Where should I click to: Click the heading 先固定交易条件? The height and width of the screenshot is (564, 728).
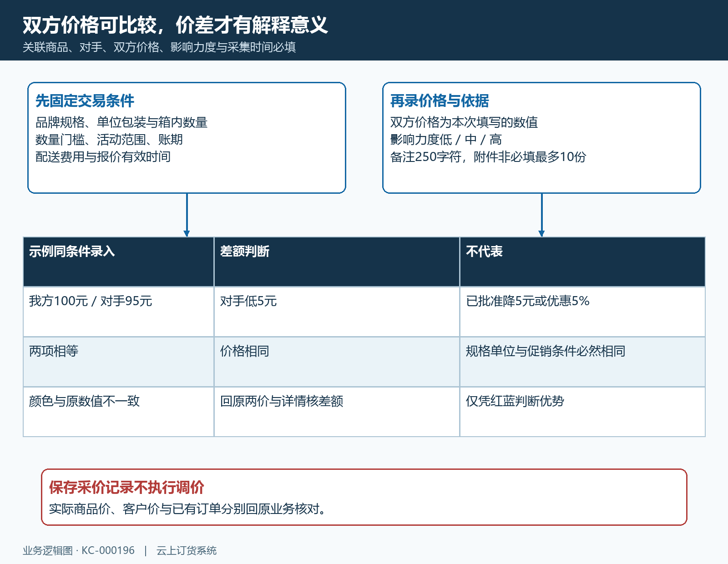[85, 101]
